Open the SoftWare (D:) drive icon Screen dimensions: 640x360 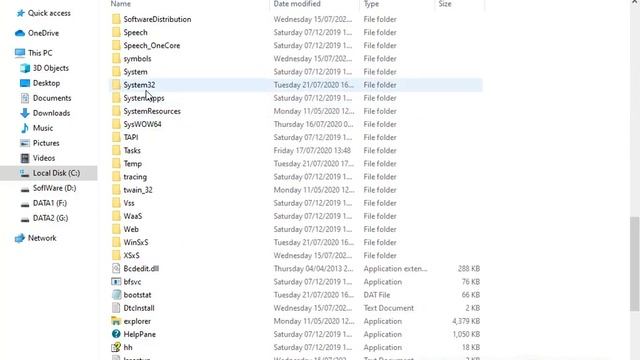[25, 189]
